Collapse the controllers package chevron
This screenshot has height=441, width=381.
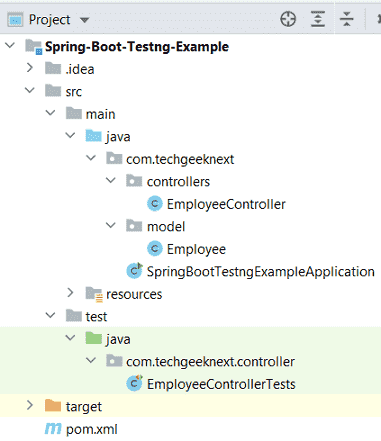(x=111, y=180)
